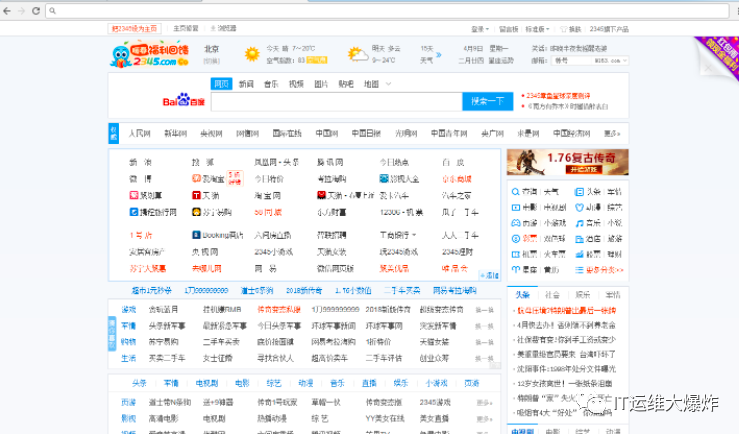Click the 酒店 hotel building icon
The image size is (742, 436).
(x=579, y=239)
